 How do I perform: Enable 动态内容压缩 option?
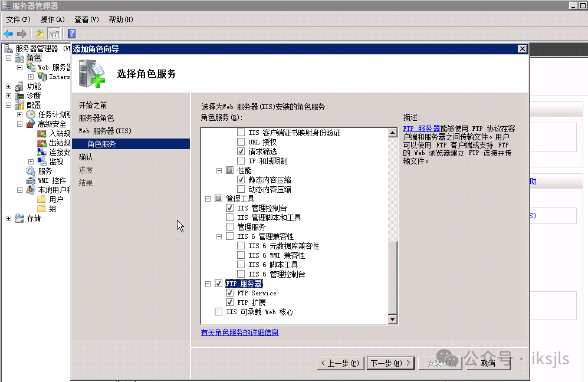[239, 189]
